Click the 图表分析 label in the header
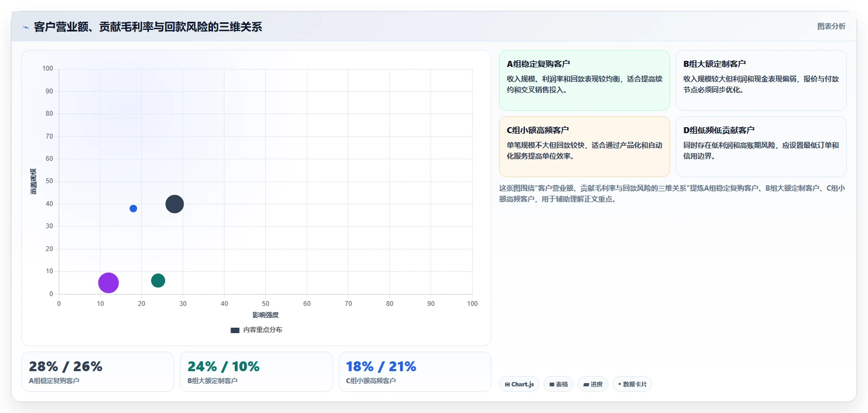 [x=831, y=26]
